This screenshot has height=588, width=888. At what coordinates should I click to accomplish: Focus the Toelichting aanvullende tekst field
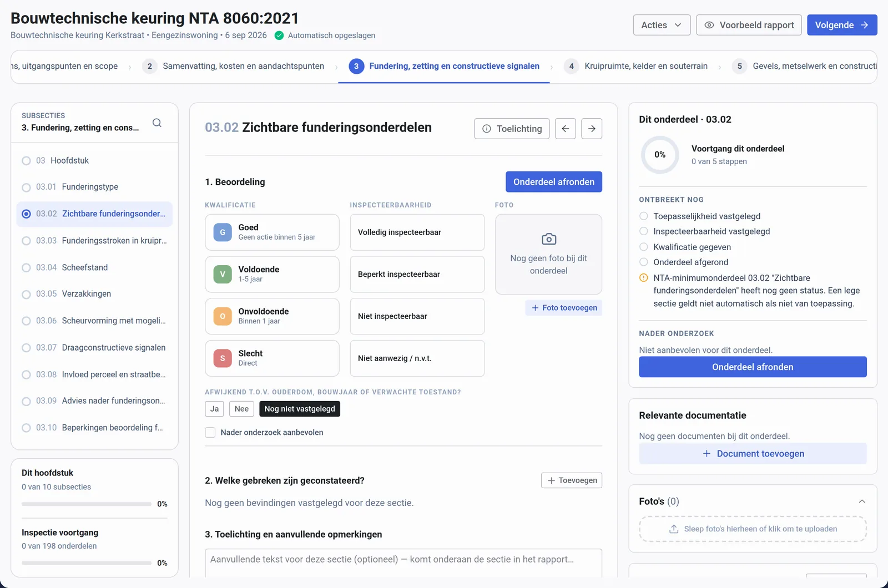[x=403, y=563]
